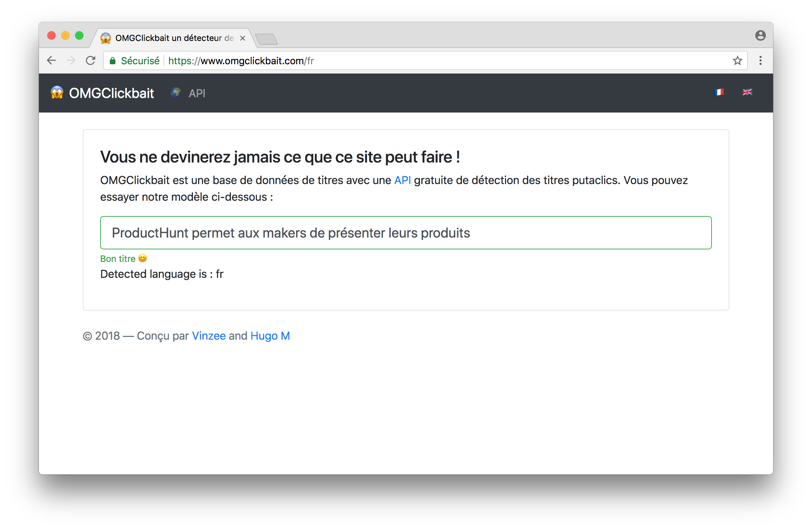The image size is (812, 530).
Task: Reload the page using the refresh icon
Action: click(x=91, y=61)
